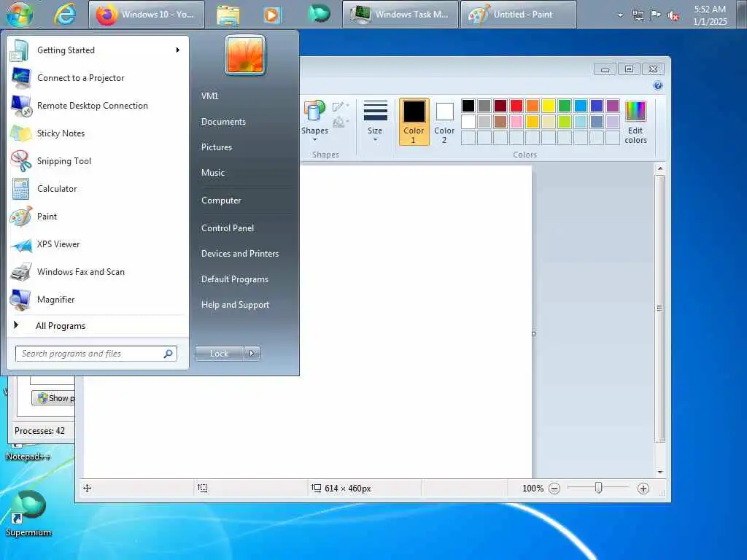Click the Paint Help icon
Viewport: 747px width, 560px height.
(658, 86)
